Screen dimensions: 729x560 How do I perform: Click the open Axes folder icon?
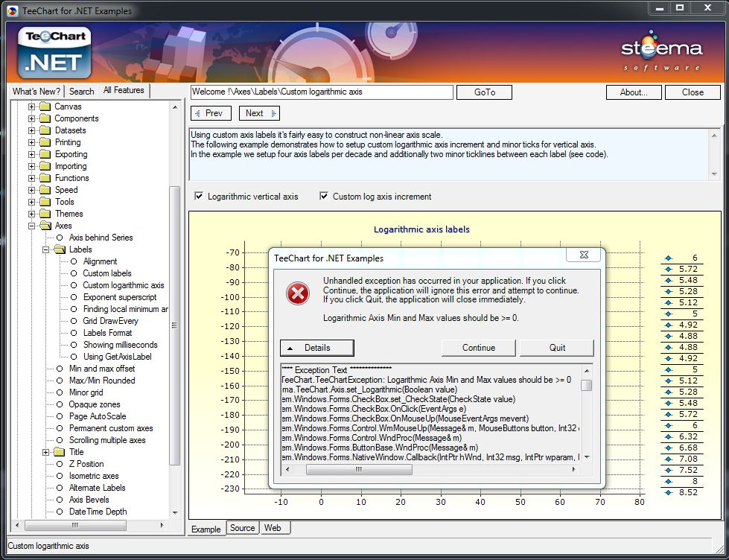coord(45,226)
